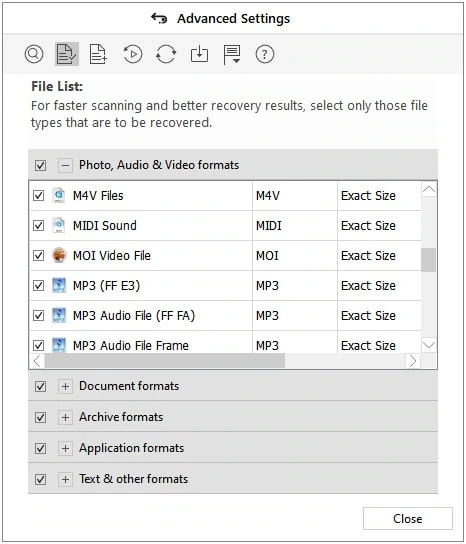The image size is (466, 544).
Task: Click the Close button
Action: click(x=408, y=519)
